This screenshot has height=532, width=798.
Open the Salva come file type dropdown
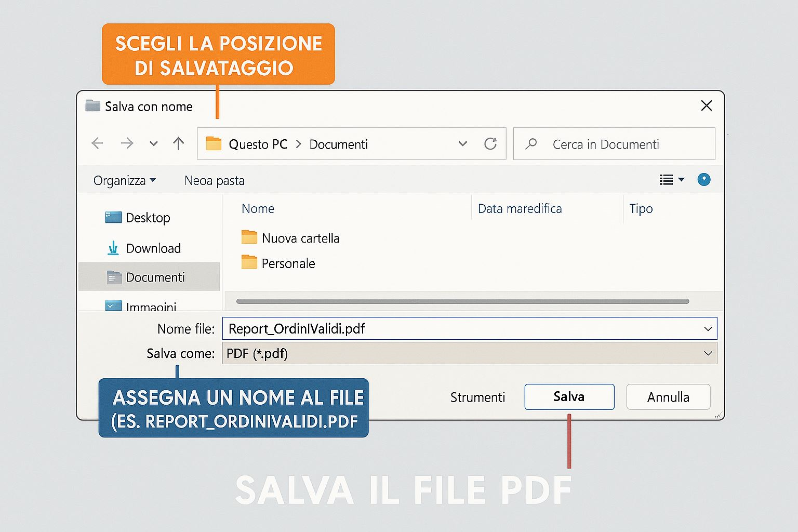pos(708,353)
